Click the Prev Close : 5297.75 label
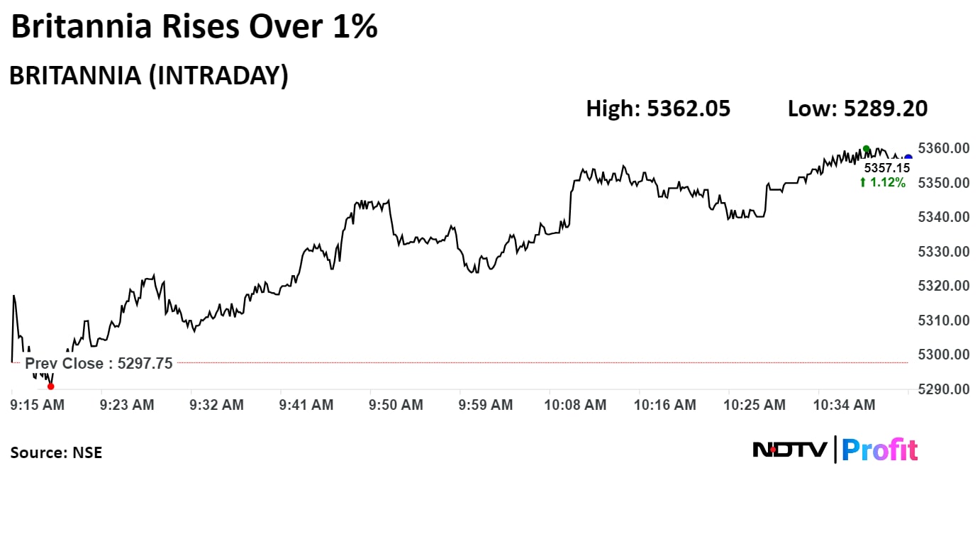The image size is (980, 551). click(x=99, y=363)
